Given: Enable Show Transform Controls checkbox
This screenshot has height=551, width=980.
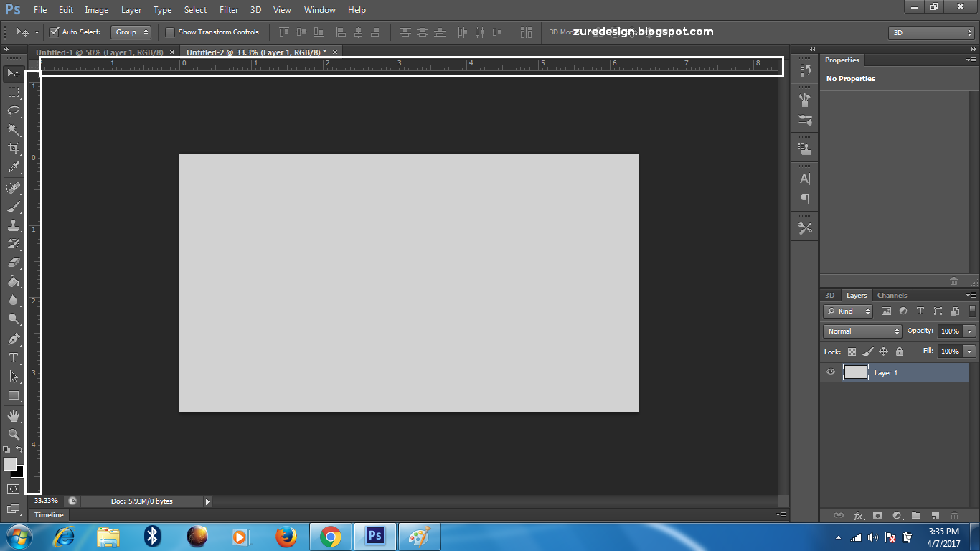Looking at the screenshot, I should click(x=170, y=32).
